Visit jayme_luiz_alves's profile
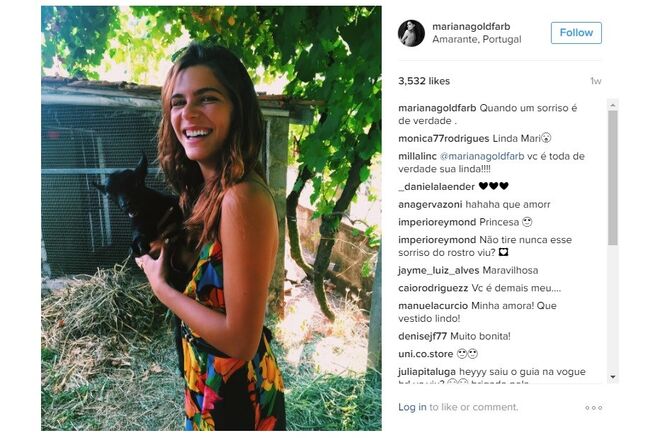Screen dimensions: 660x438 point(438,270)
